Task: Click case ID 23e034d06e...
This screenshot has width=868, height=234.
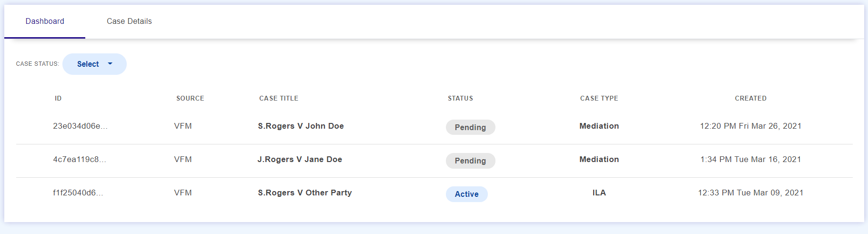Action: click(x=80, y=126)
